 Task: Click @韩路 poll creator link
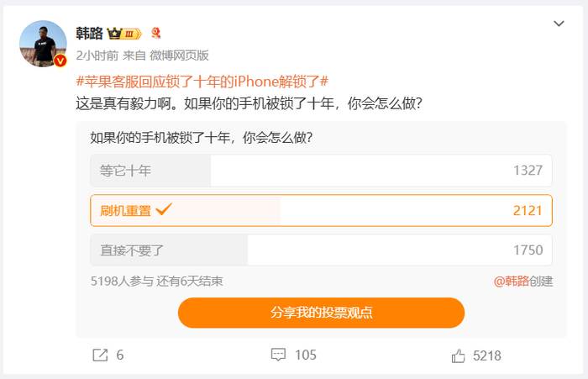click(511, 282)
